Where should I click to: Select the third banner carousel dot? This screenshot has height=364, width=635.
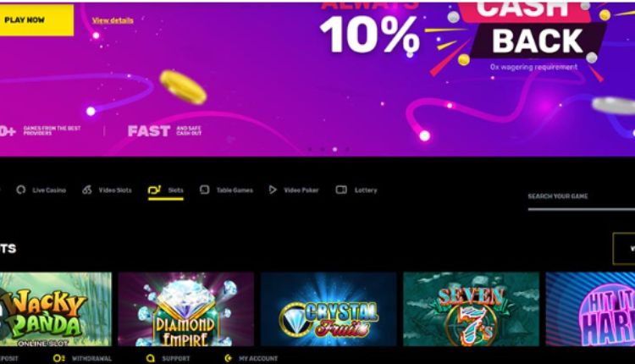tap(335, 149)
